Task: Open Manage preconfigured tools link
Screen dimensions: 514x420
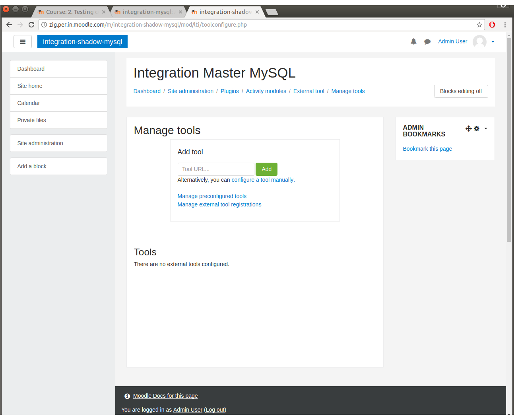Action: click(212, 196)
